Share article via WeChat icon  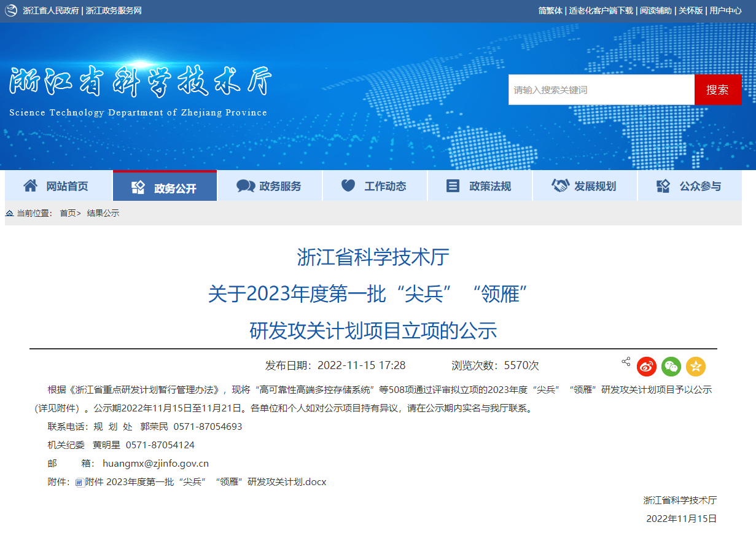671,367
